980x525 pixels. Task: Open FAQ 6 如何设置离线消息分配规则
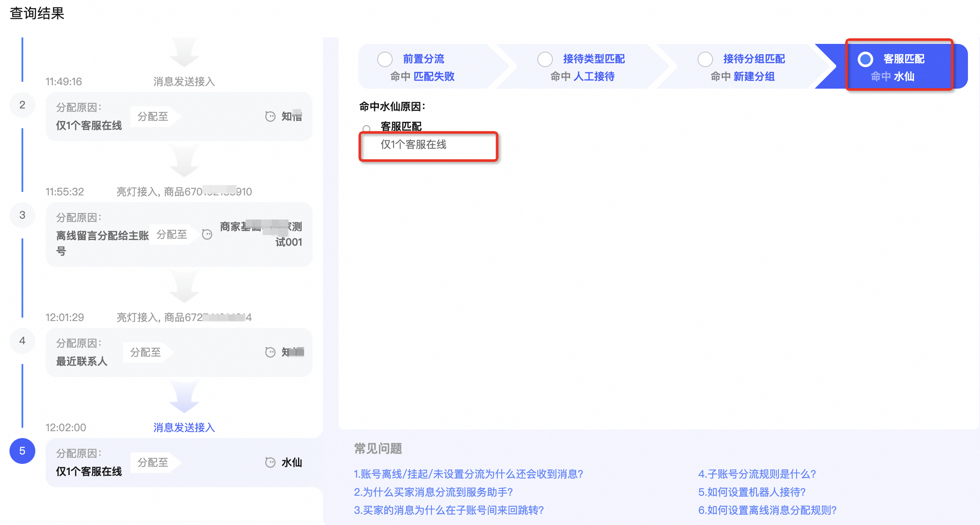[767, 510]
